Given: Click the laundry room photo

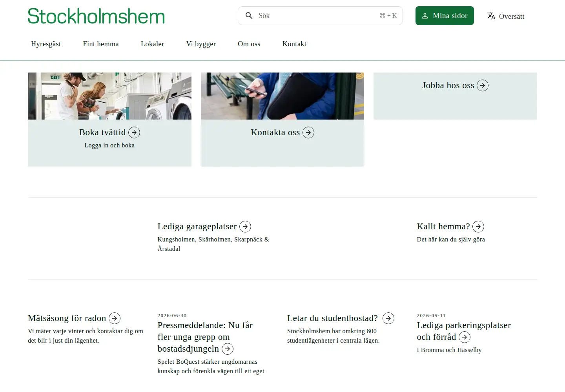Looking at the screenshot, I should click(x=109, y=96).
